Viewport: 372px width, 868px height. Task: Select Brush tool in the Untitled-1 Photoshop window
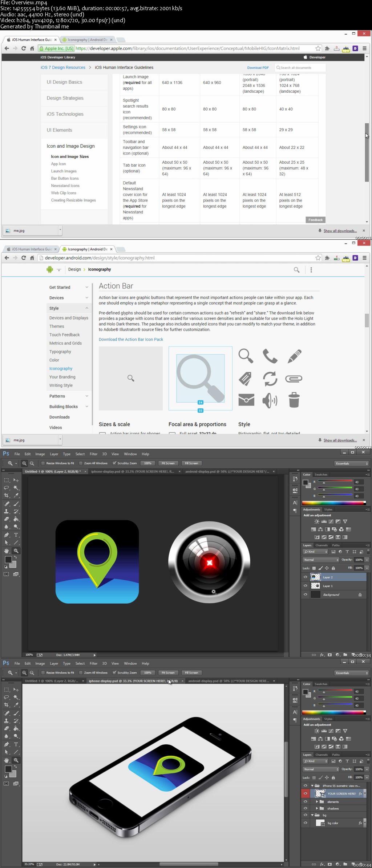click(x=16, y=504)
